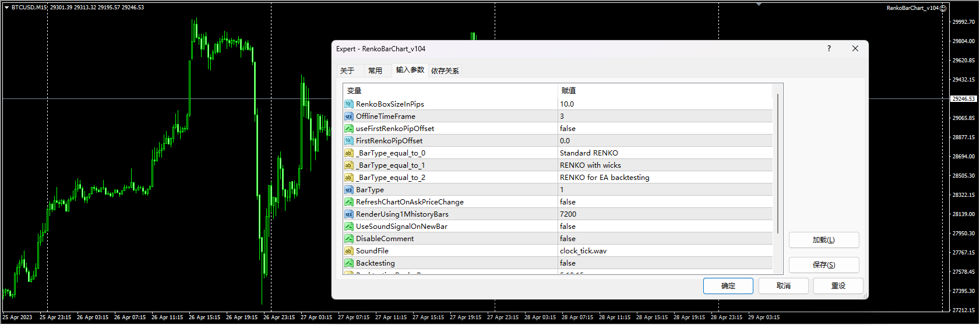Click the parameter list vertical scrollbar
Image resolution: width=980 pixels, height=325 pixels.
coord(778,163)
